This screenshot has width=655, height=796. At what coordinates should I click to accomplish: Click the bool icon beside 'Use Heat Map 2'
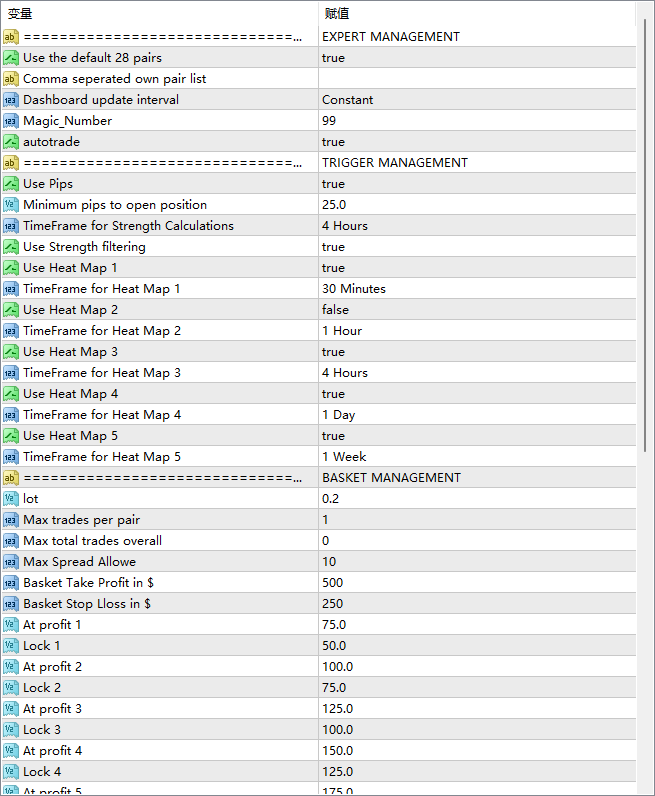[x=11, y=310]
